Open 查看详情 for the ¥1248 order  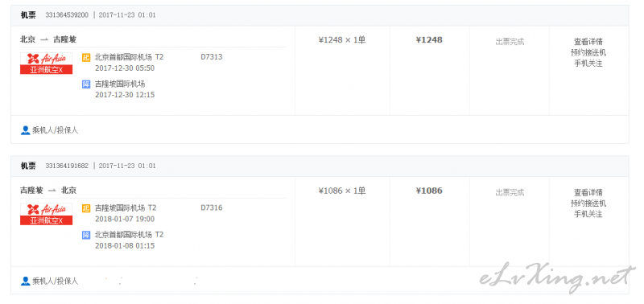click(588, 42)
